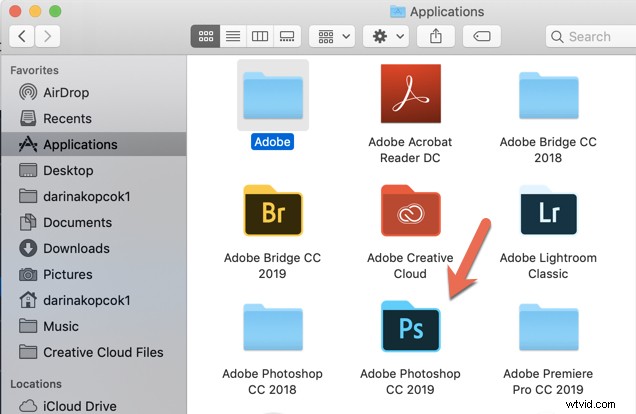Click the 'Adobe Creative Cloud' label

[x=410, y=266]
